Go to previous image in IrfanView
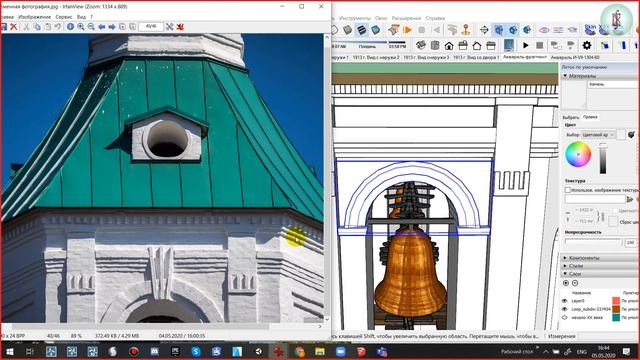Viewport: 640px width, 360px height. click(101, 27)
